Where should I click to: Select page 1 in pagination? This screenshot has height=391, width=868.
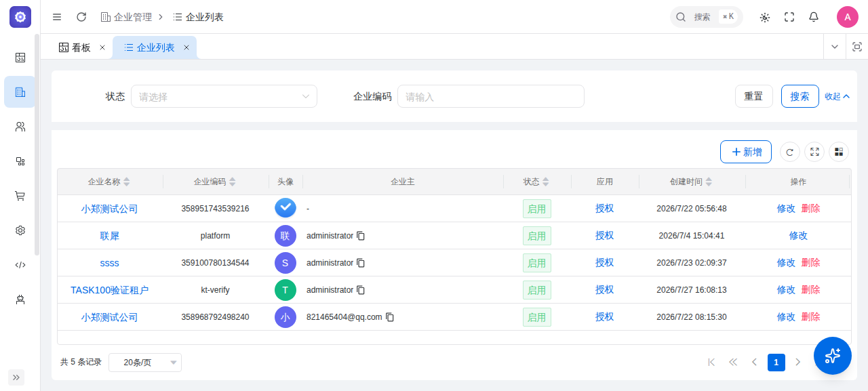(x=776, y=363)
